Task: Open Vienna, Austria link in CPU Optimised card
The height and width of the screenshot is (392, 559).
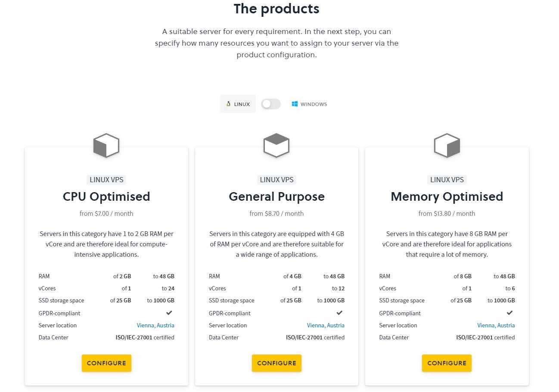Action: click(155, 325)
